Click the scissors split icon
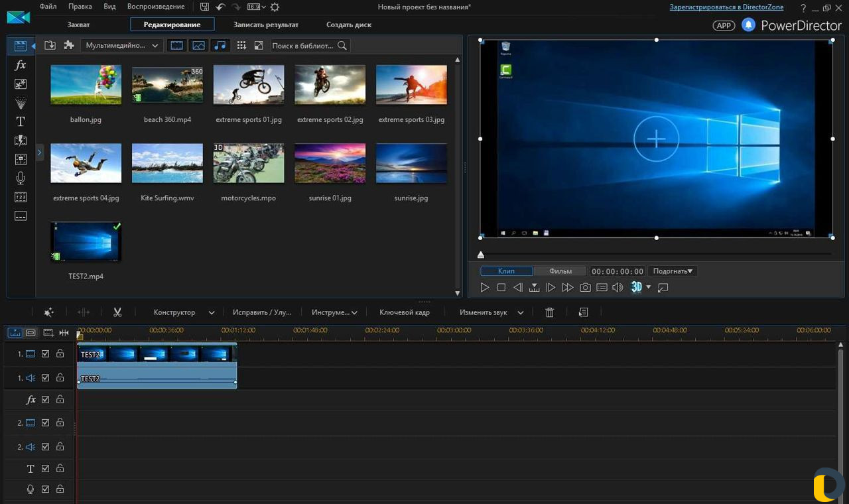 pos(117,312)
